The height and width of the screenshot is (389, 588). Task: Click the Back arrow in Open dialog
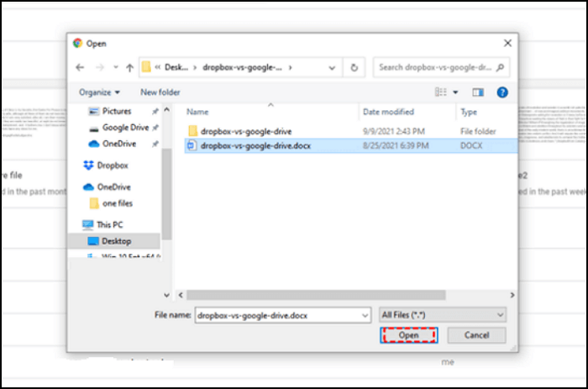(x=80, y=67)
